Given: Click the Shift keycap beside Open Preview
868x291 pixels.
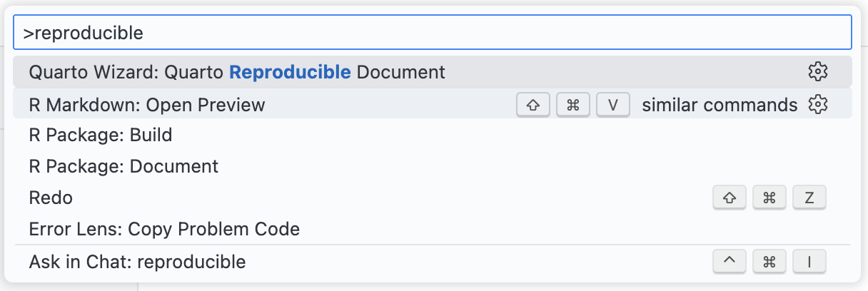Looking at the screenshot, I should [x=533, y=105].
